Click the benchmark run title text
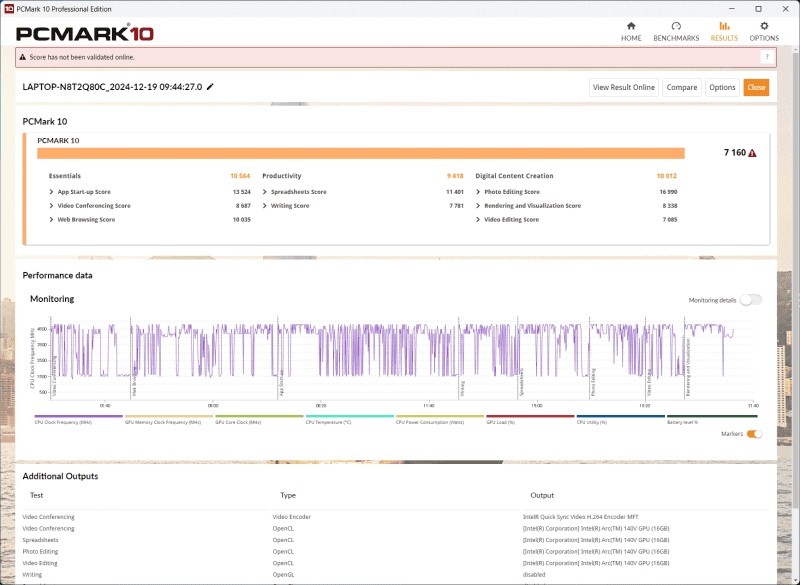The image size is (800, 585). click(x=113, y=87)
